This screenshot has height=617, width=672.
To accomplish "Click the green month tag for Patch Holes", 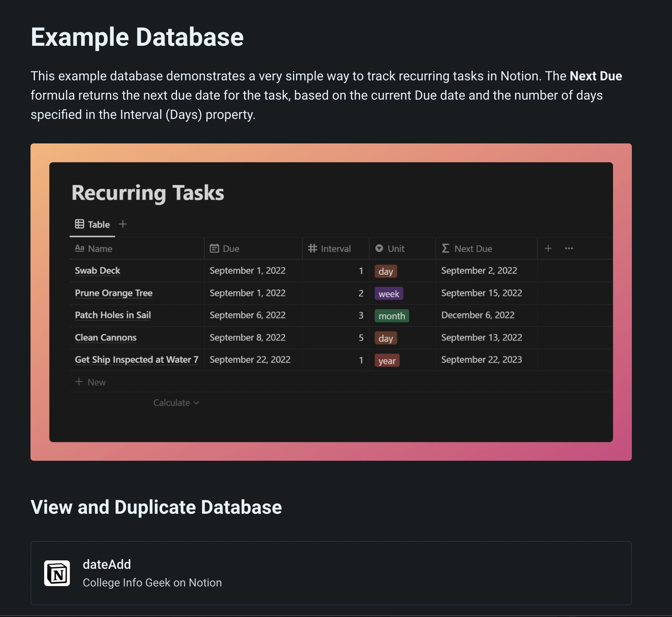I will click(x=391, y=316).
